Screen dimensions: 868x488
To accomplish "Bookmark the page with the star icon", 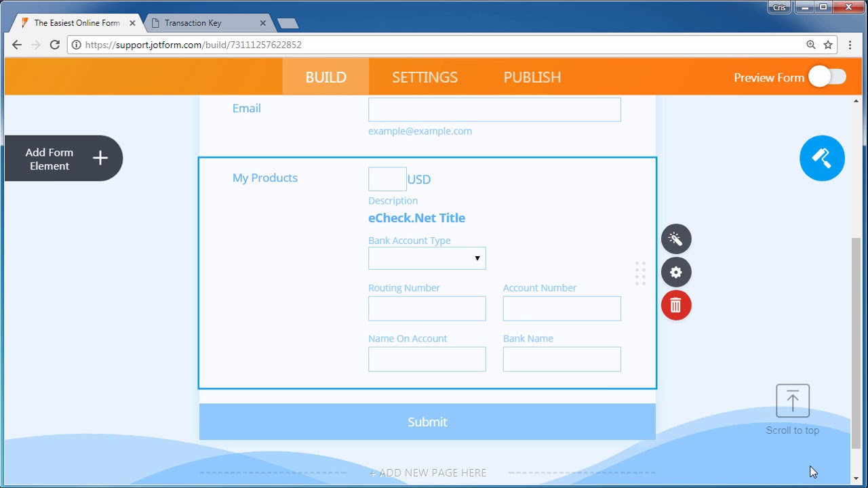I will pyautogui.click(x=827, y=45).
